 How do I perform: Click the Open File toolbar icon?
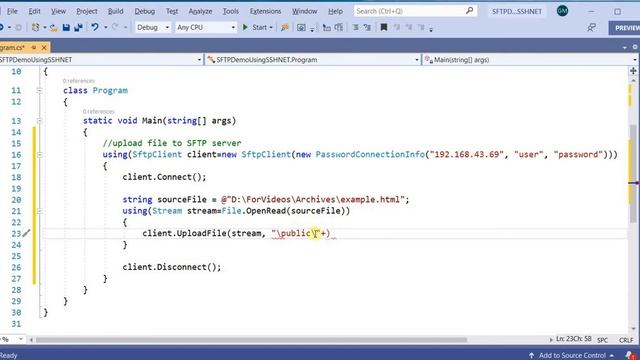click(x=53, y=27)
